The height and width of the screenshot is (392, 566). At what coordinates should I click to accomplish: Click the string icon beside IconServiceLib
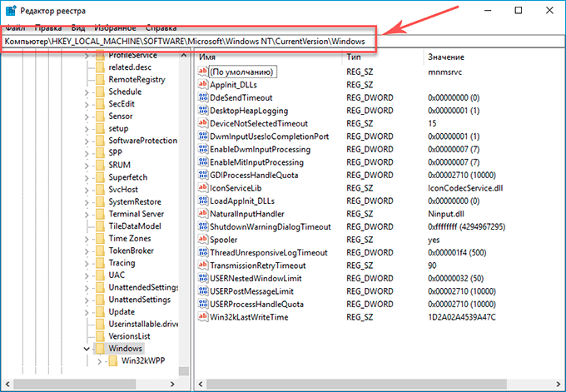click(203, 188)
